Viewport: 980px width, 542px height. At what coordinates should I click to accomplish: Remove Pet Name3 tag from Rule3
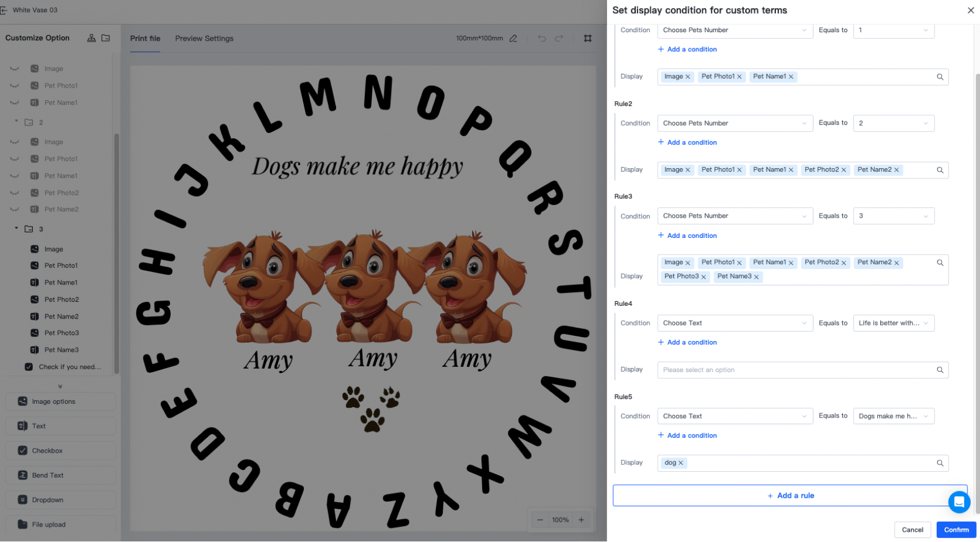(756, 277)
